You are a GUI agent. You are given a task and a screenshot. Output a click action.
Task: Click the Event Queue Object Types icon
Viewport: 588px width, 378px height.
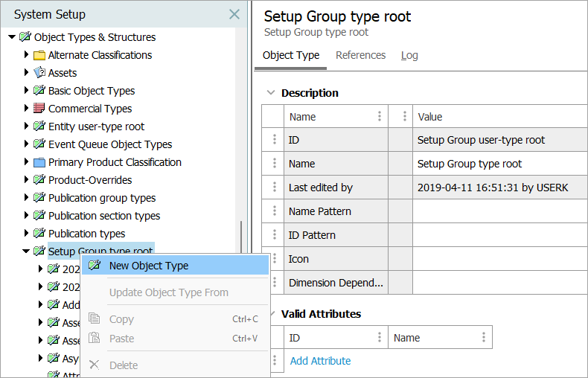pyautogui.click(x=39, y=144)
